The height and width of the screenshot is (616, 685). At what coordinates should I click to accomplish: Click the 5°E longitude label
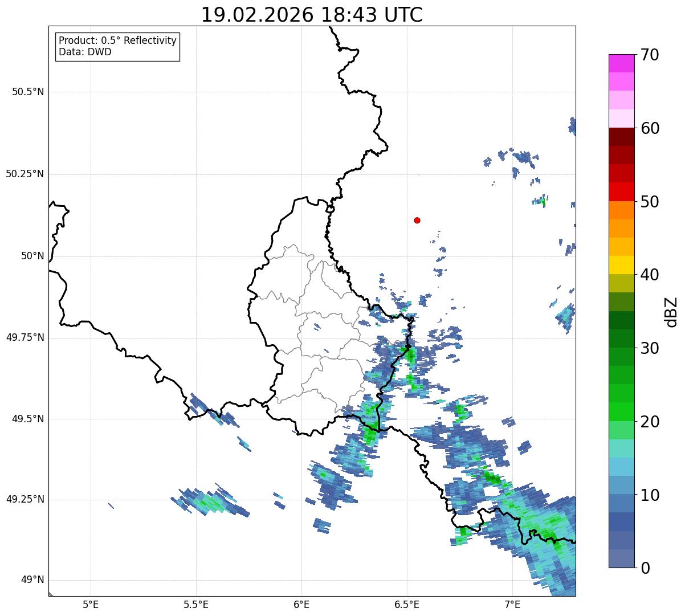pyautogui.click(x=91, y=605)
